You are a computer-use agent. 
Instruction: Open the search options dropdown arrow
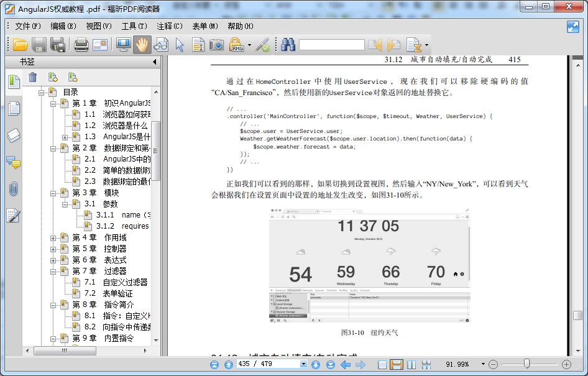(x=427, y=45)
